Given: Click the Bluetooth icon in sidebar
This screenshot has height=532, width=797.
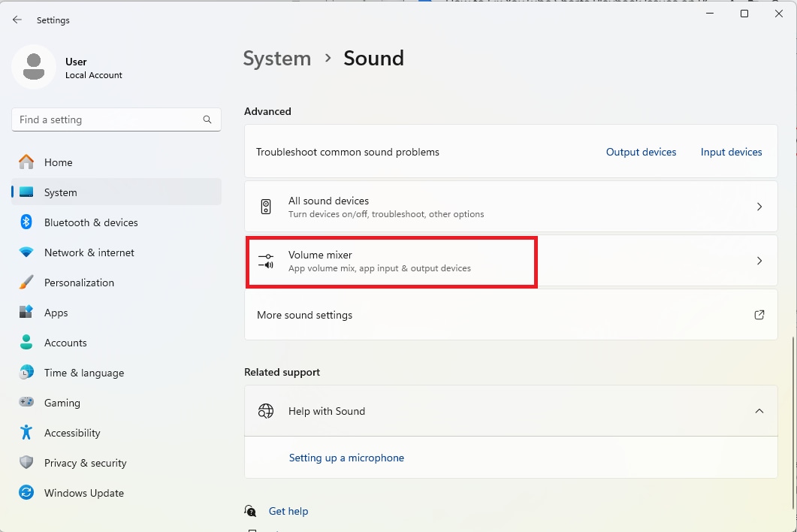Looking at the screenshot, I should (26, 222).
